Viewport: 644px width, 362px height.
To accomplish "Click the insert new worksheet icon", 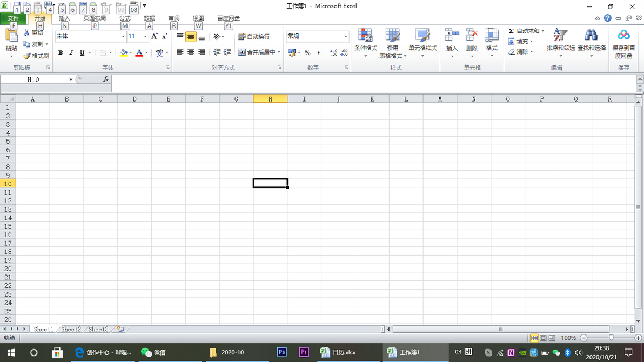I will click(x=120, y=329).
